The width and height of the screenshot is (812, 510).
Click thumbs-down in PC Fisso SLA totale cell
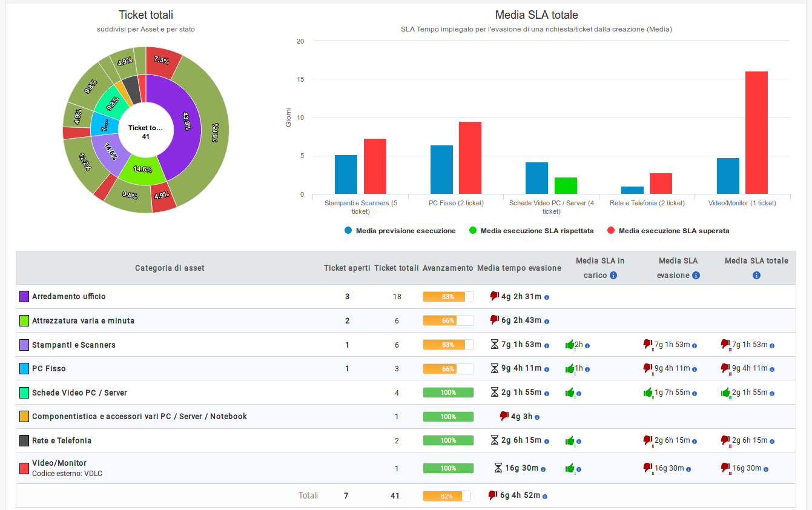[x=726, y=368]
